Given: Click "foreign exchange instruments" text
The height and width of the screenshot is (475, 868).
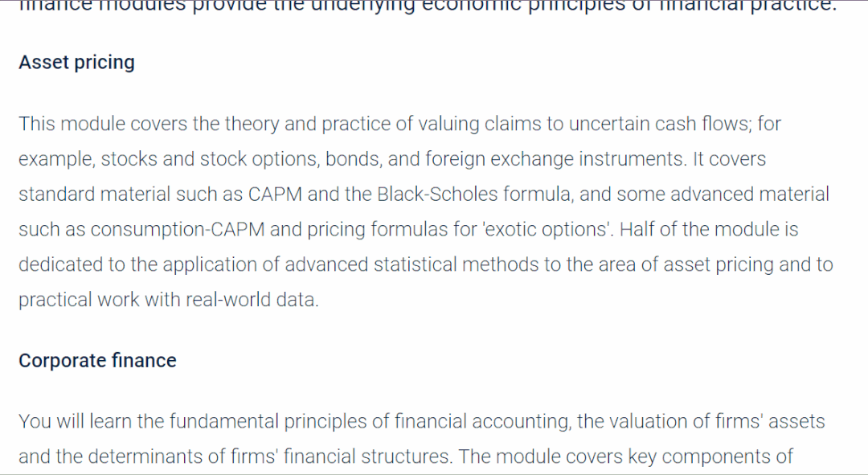Looking at the screenshot, I should pyautogui.click(x=555, y=159).
